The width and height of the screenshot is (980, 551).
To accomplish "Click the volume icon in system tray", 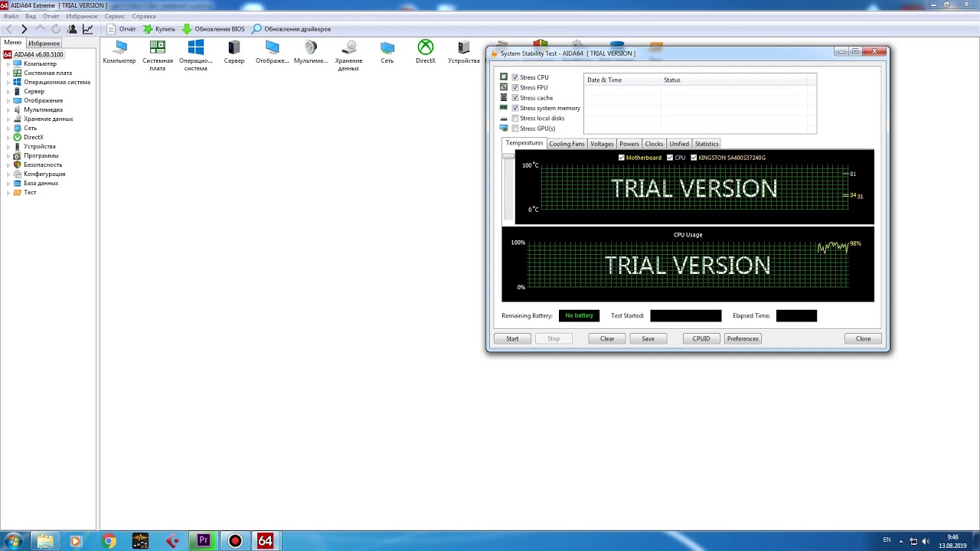I will (926, 541).
